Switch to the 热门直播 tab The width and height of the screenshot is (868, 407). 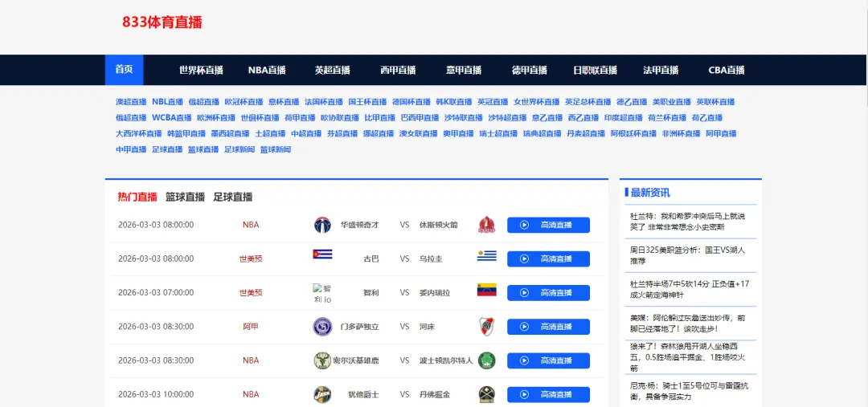point(137,197)
